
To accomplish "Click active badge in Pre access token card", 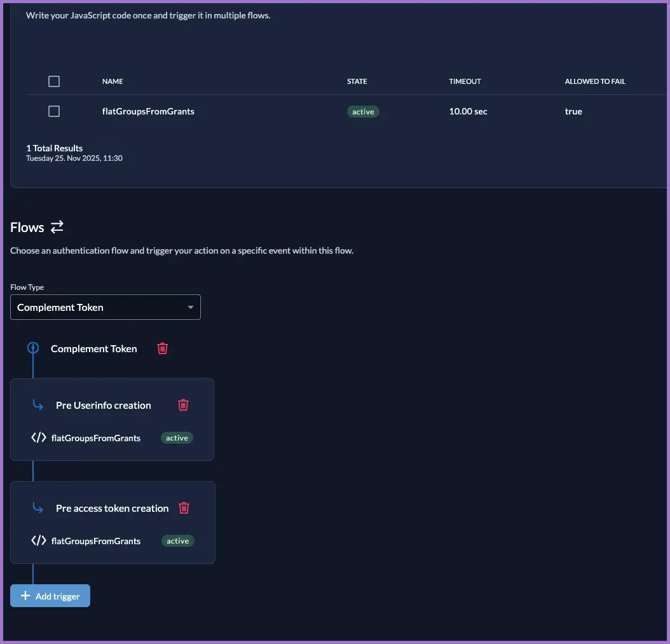I will click(x=177, y=541).
